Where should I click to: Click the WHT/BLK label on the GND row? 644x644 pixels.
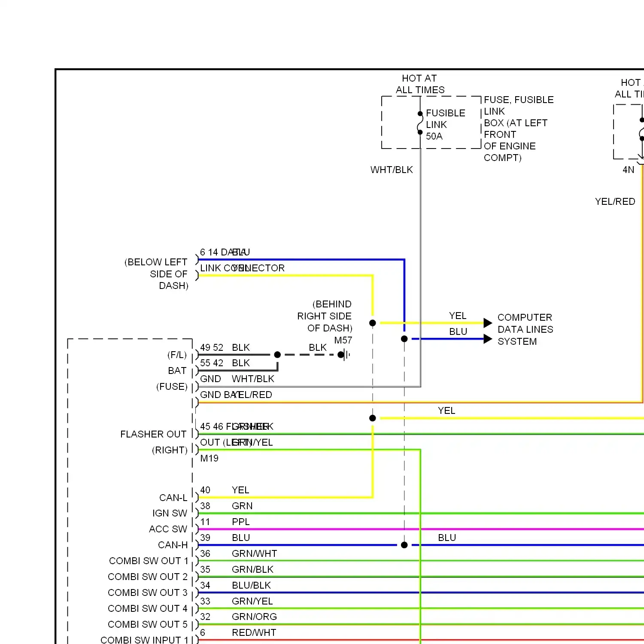tap(253, 379)
